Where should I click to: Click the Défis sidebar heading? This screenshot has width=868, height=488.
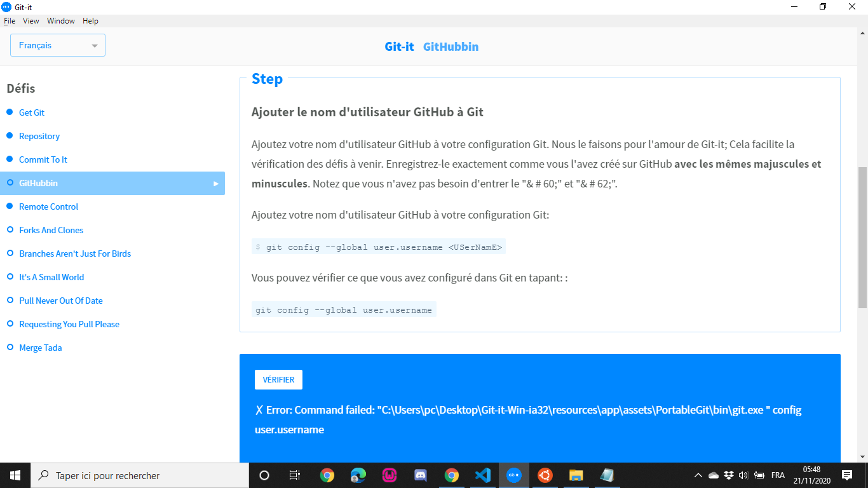tap(21, 88)
